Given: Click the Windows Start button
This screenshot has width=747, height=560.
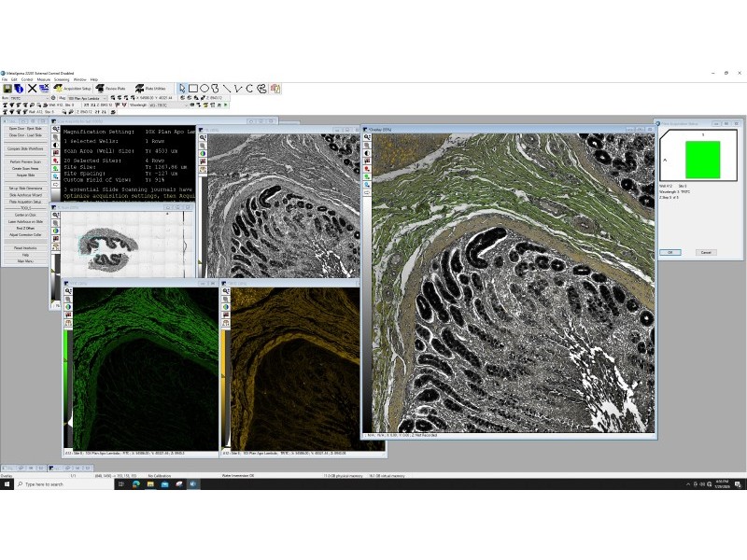Looking at the screenshot, I should (x=7, y=484).
